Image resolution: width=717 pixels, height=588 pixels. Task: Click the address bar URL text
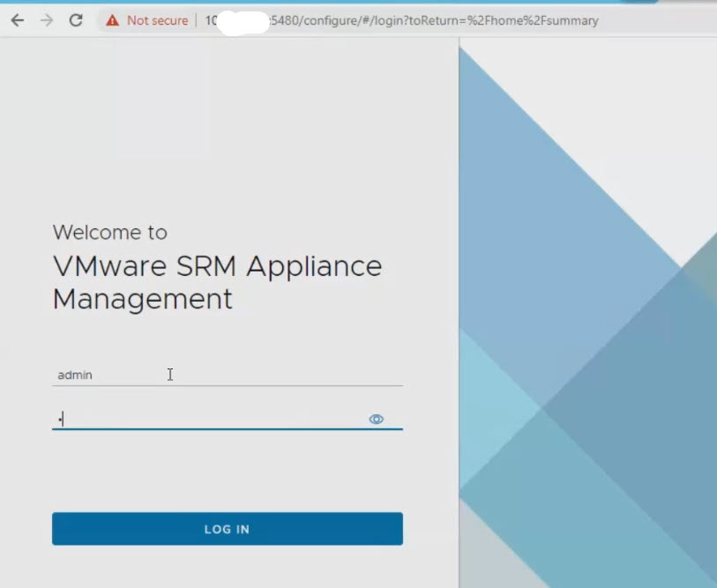[x=401, y=20]
